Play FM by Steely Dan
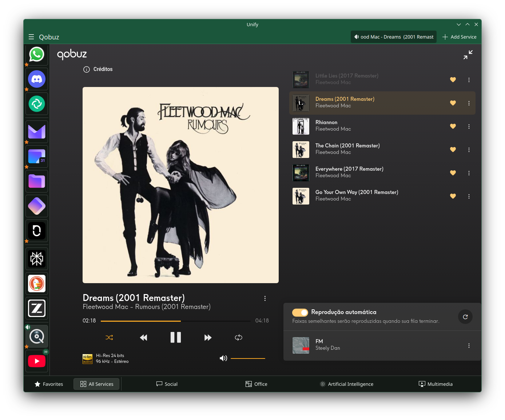The width and height of the screenshot is (505, 420). click(x=382, y=345)
